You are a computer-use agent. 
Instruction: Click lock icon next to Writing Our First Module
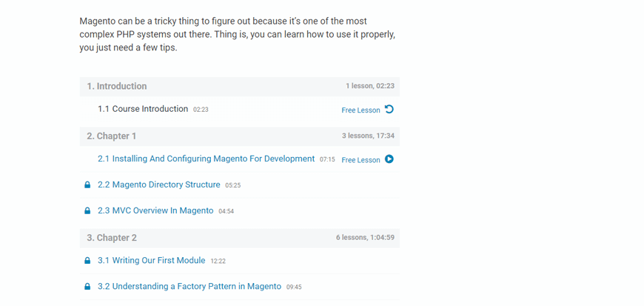coord(87,261)
